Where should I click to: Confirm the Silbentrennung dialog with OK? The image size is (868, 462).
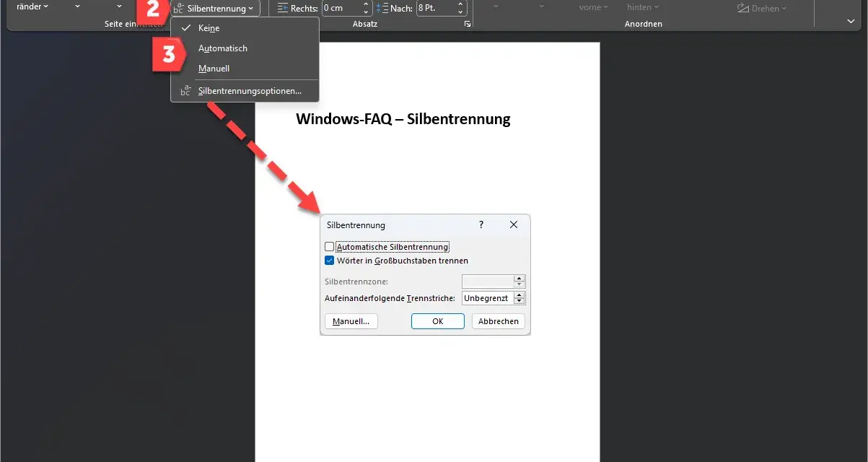[438, 321]
